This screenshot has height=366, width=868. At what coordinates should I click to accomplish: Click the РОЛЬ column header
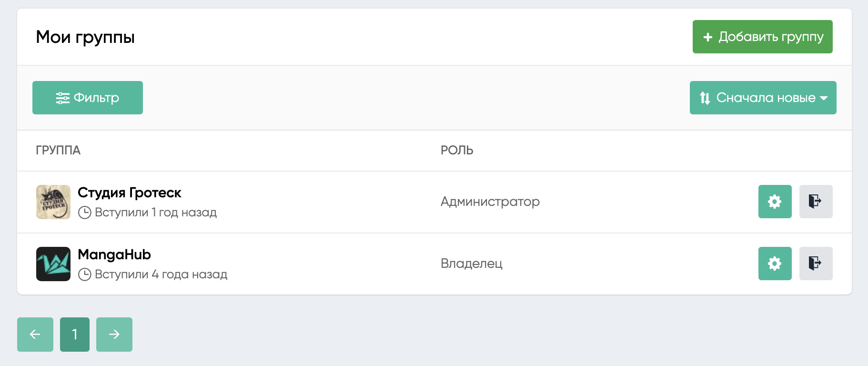pyautogui.click(x=457, y=150)
